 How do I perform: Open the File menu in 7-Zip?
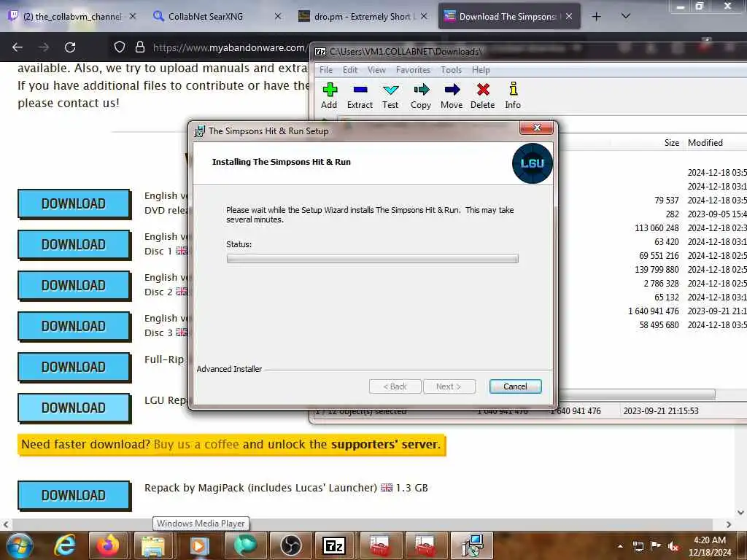(326, 70)
